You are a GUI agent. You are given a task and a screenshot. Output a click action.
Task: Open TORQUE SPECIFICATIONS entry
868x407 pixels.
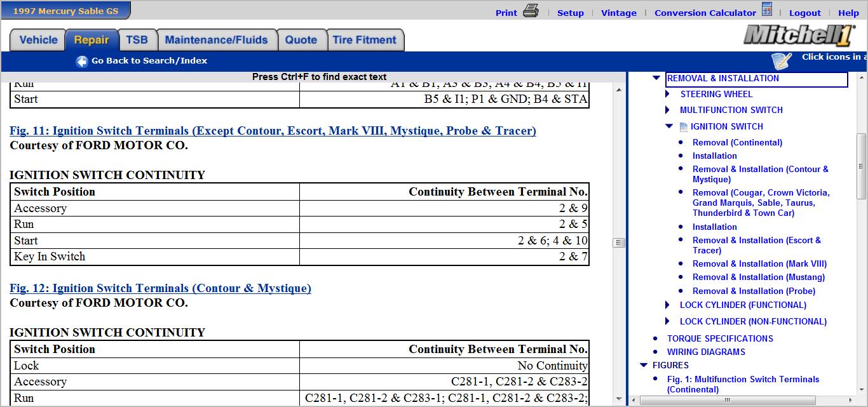[x=720, y=338]
